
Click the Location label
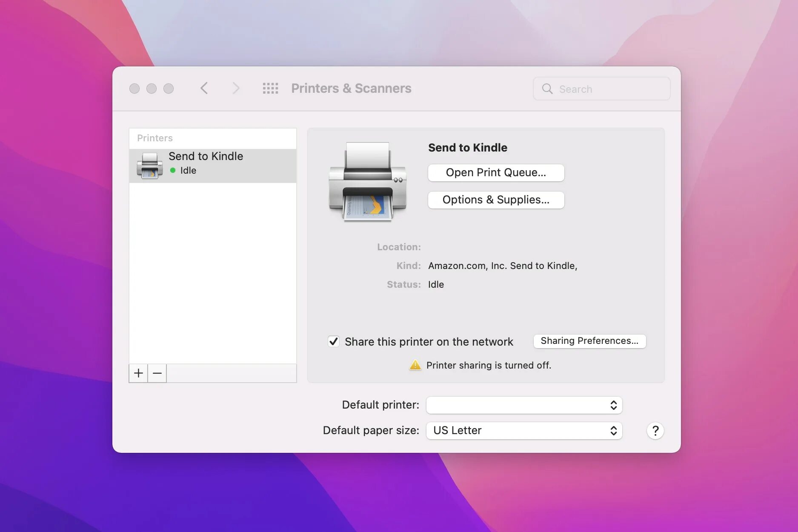[399, 247]
